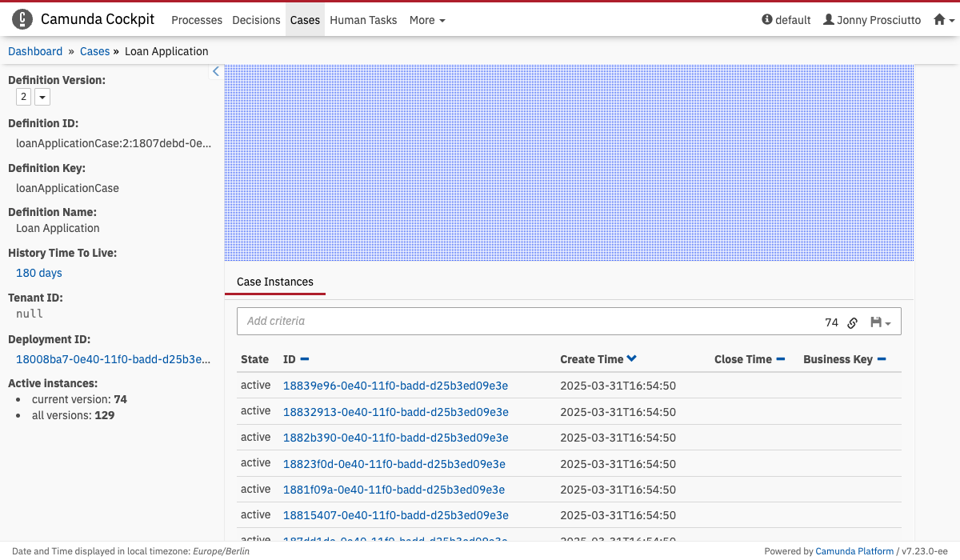Image resolution: width=960 pixels, height=560 pixels.
Task: Open Human Tasks in top navigation
Action: pyautogui.click(x=363, y=20)
